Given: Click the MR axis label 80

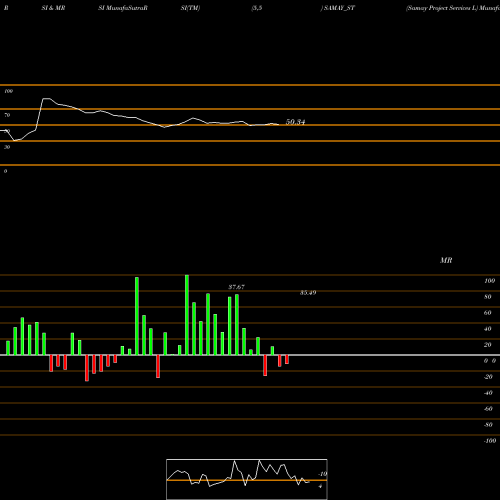Looking at the screenshot, I should [x=488, y=297].
